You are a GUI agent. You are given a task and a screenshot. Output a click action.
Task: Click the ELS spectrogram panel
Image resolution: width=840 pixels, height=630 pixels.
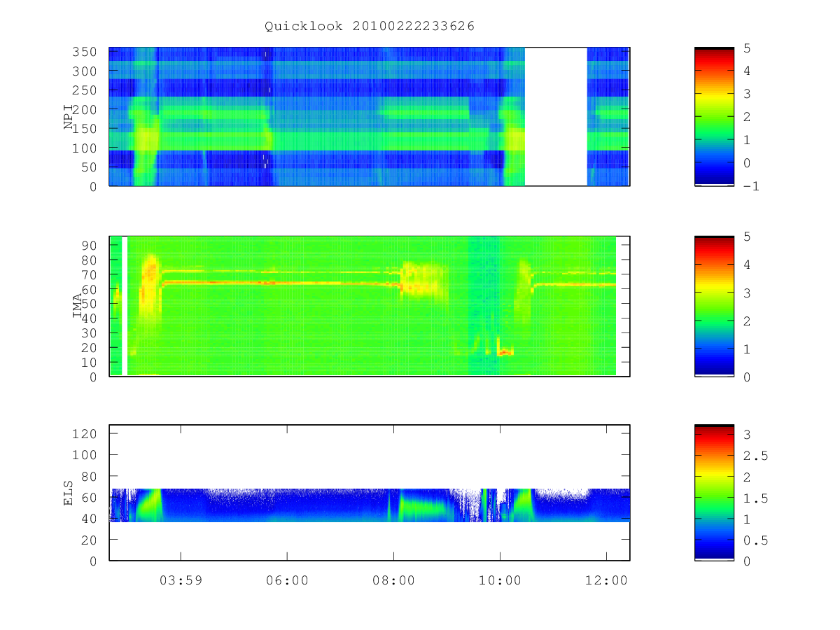(370, 493)
